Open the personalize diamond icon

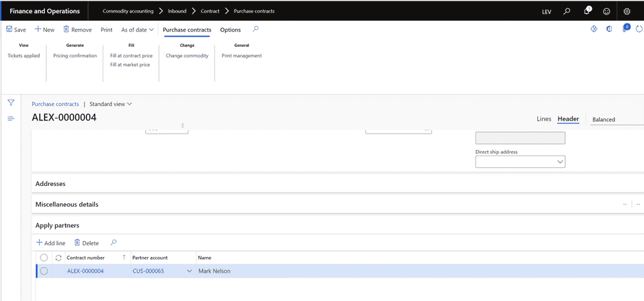point(594,29)
